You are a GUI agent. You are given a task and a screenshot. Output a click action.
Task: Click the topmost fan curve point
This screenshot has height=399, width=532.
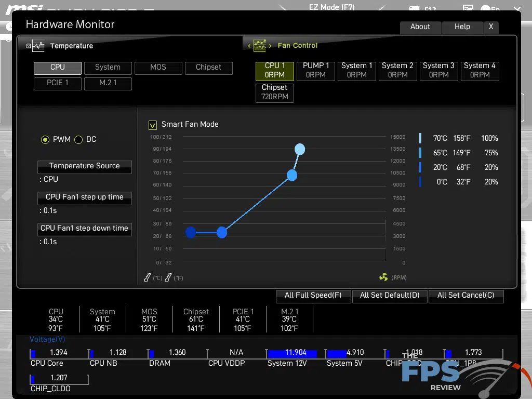(300, 149)
